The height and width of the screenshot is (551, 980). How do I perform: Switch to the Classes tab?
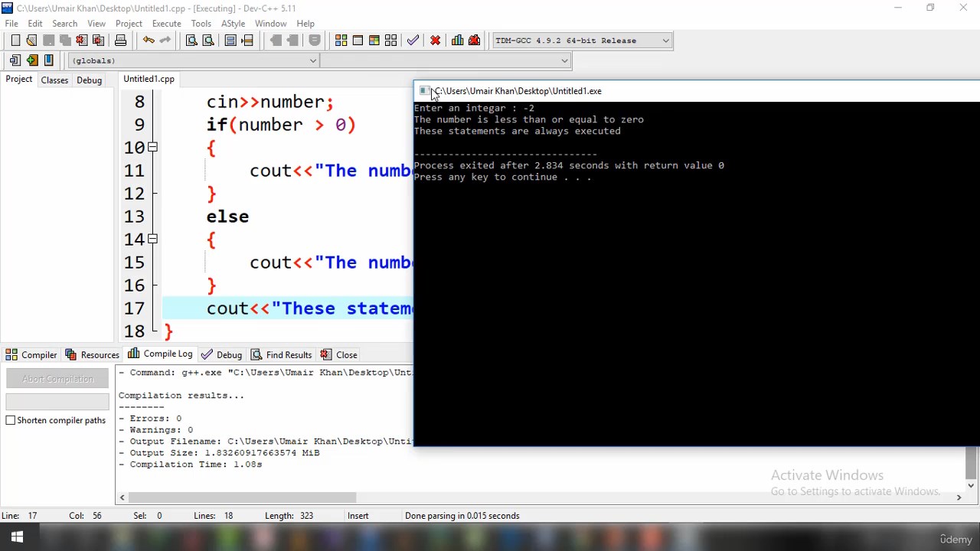tap(54, 80)
